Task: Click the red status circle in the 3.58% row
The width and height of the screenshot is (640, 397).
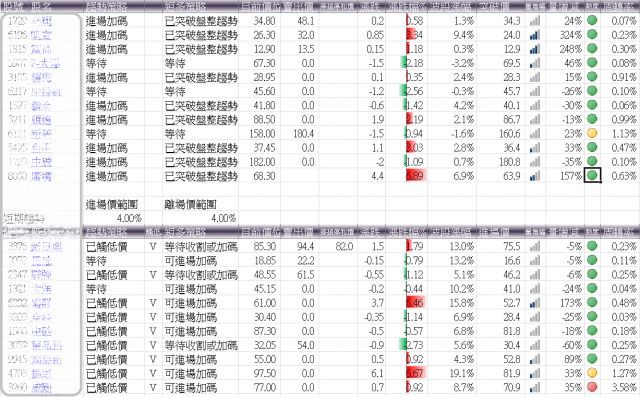Action: 592,387
